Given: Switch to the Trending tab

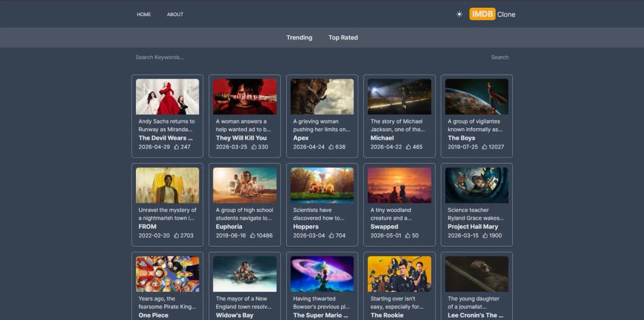Looking at the screenshot, I should (x=299, y=38).
